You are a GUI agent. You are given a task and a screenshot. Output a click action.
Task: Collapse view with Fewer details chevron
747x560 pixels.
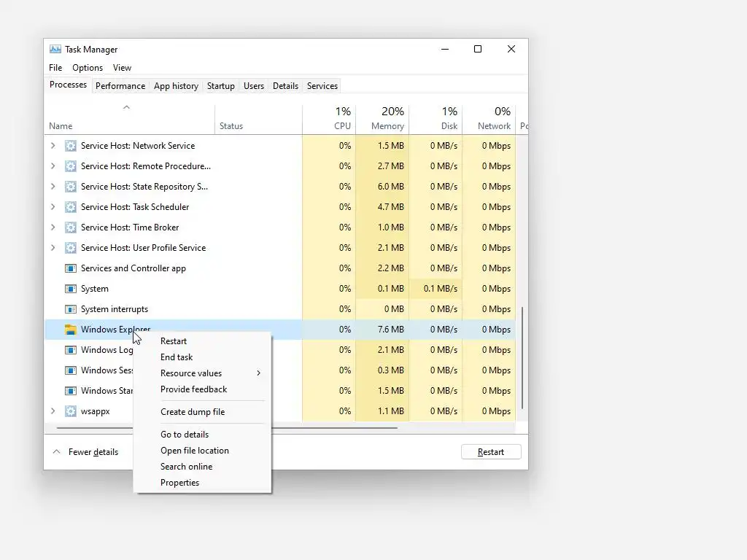pos(56,452)
